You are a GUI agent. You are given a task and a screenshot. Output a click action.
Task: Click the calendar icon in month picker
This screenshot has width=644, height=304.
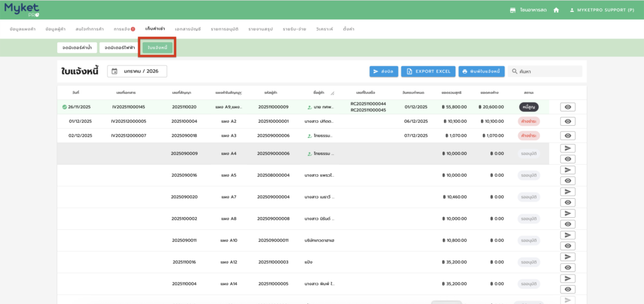[114, 71]
